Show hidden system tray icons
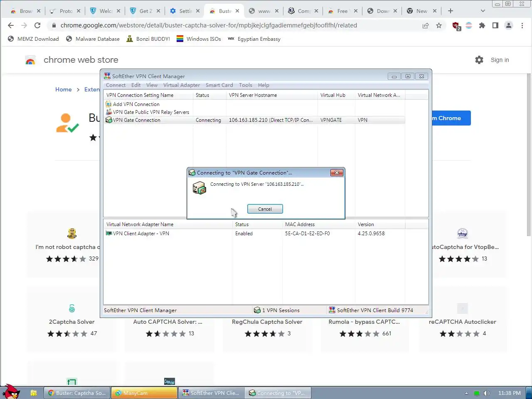 pyautogui.click(x=466, y=393)
